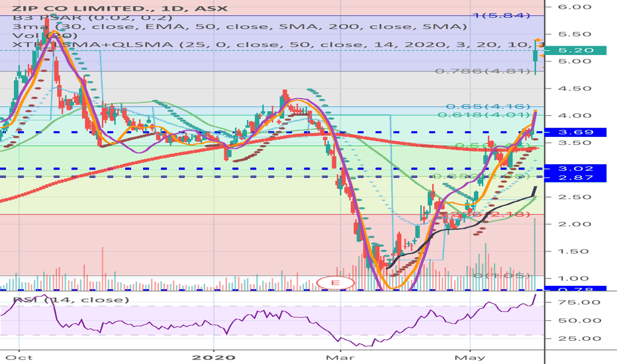617x364 pixels.
Task: Click the Fibonacci 0.786(4.81) level label
Action: coord(483,71)
